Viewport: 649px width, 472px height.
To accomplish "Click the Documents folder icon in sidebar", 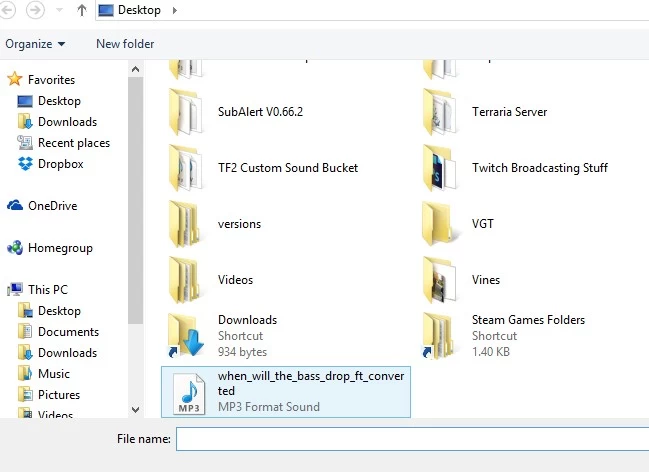I will [x=25, y=332].
